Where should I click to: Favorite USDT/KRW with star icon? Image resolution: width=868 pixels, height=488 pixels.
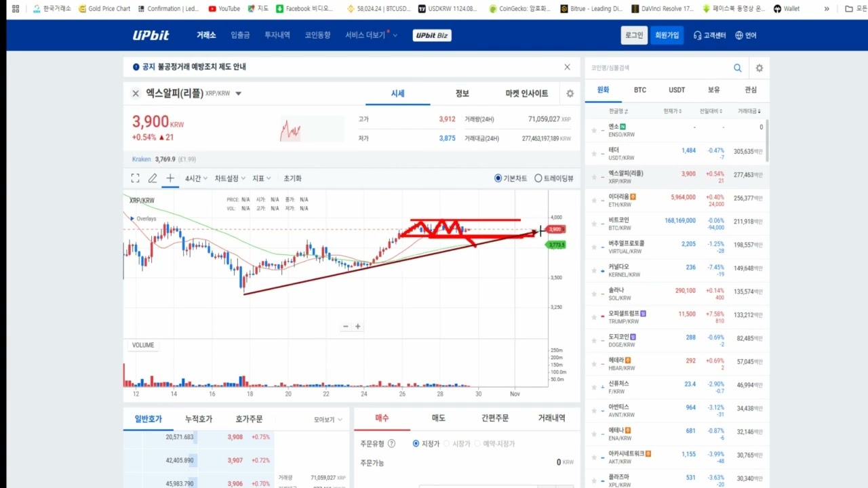[594, 154]
